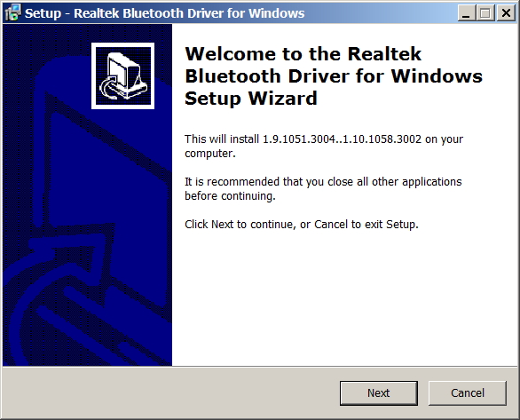520x420 pixels.
Task: Minimize the Setup wizard window
Action: coord(466,13)
